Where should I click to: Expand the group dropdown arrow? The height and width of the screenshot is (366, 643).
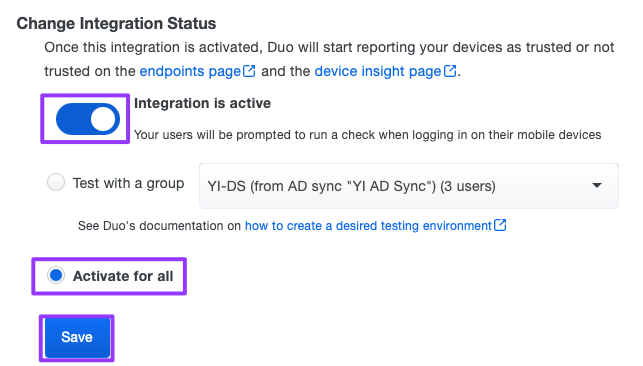click(x=597, y=186)
